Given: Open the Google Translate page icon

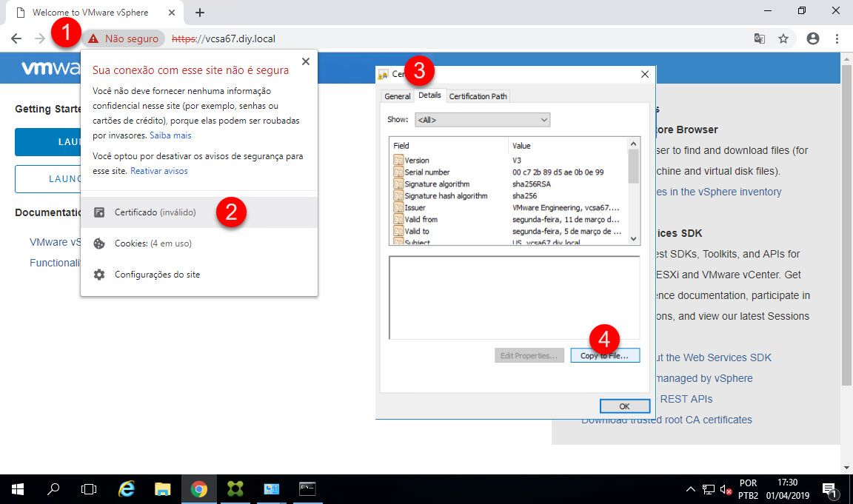Looking at the screenshot, I should point(759,38).
